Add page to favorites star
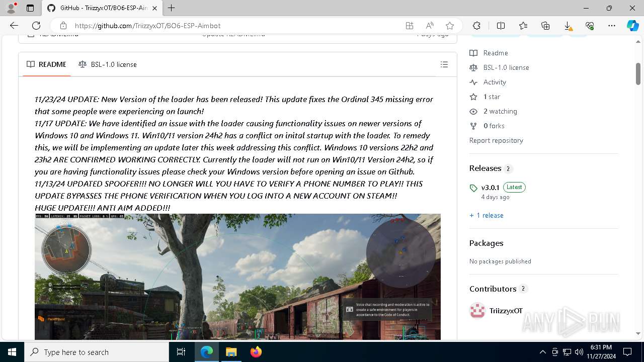 pos(450,26)
